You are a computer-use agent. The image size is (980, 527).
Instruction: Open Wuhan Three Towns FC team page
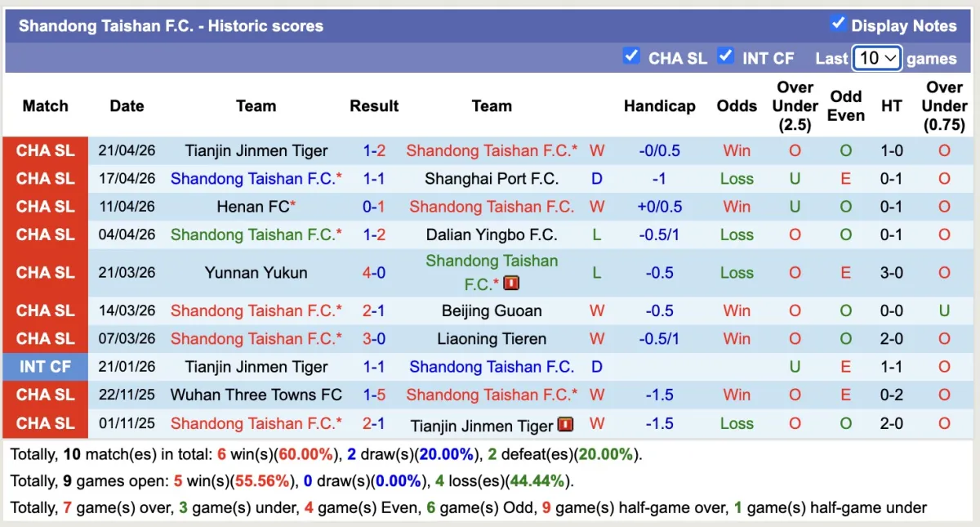[x=256, y=395]
